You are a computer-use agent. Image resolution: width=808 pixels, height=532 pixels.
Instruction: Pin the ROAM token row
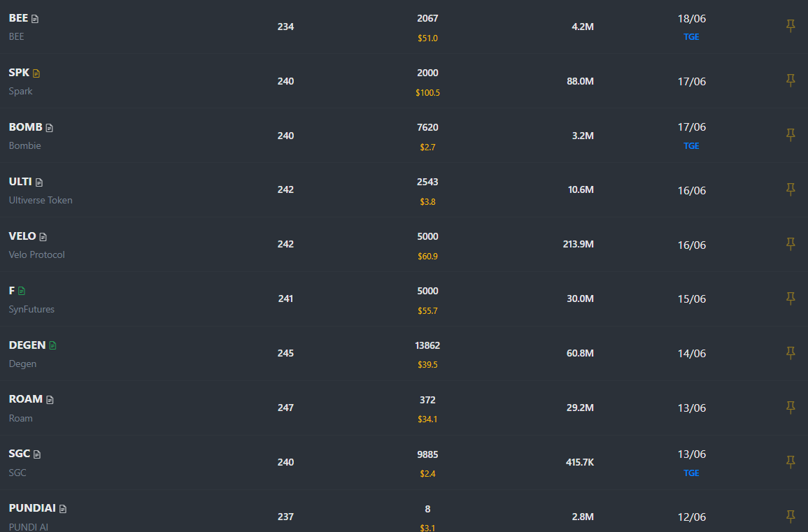791,408
